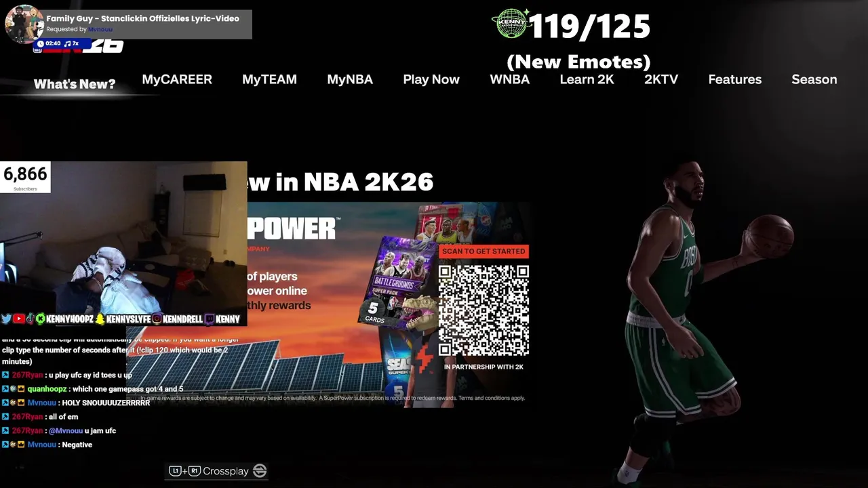Click crown badge on the 'Negative' message
The height and width of the screenshot is (488, 868).
coord(21,445)
